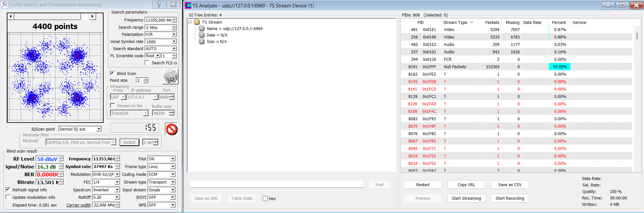This screenshot has height=213, width=644.
Task: Select the red row with PID 8155
Action: (x=516, y=81)
